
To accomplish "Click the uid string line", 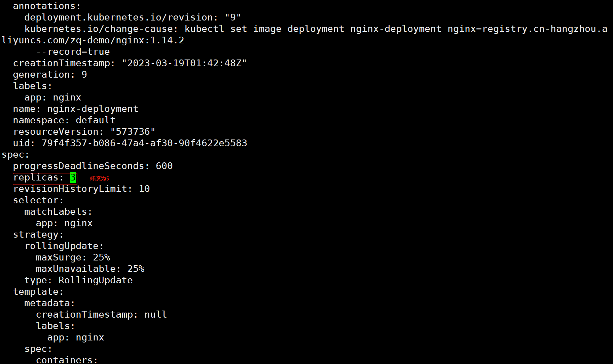I will (130, 143).
